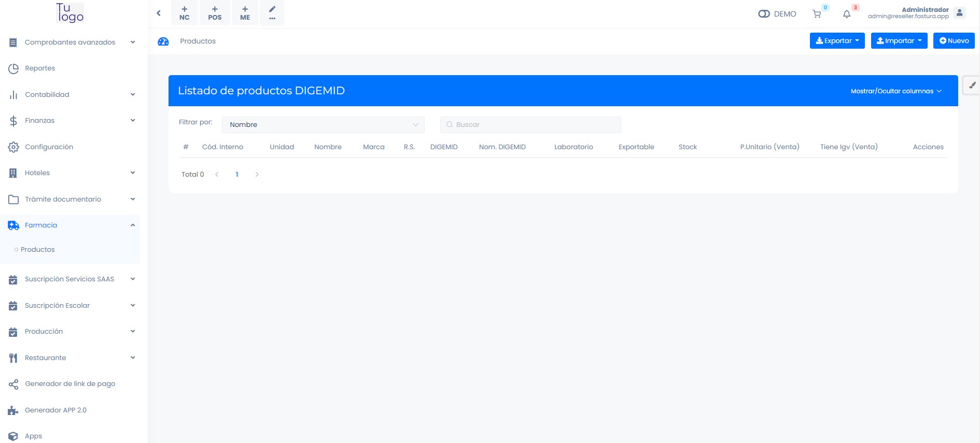This screenshot has width=980, height=443.
Task: Click the Configuración gear icon
Action: pos(13,147)
